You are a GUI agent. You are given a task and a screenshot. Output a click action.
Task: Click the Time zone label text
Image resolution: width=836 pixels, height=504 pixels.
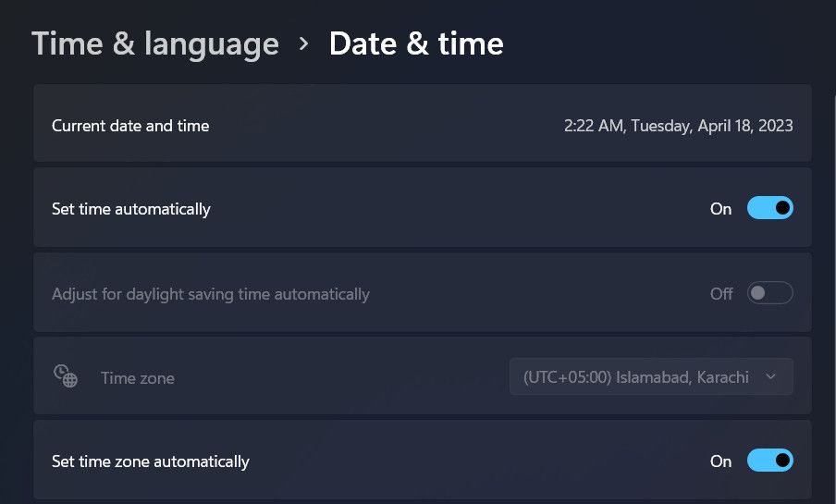[x=138, y=377]
